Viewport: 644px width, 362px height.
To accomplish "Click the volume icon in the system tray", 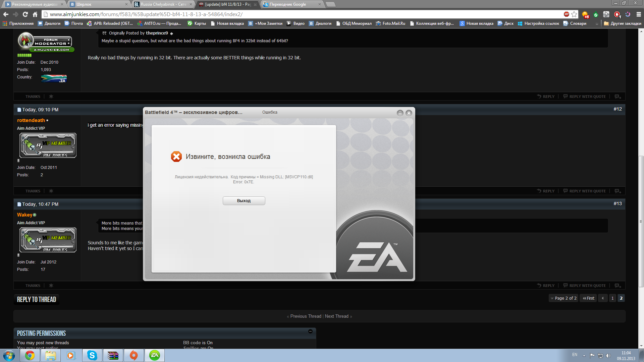I will point(608,356).
